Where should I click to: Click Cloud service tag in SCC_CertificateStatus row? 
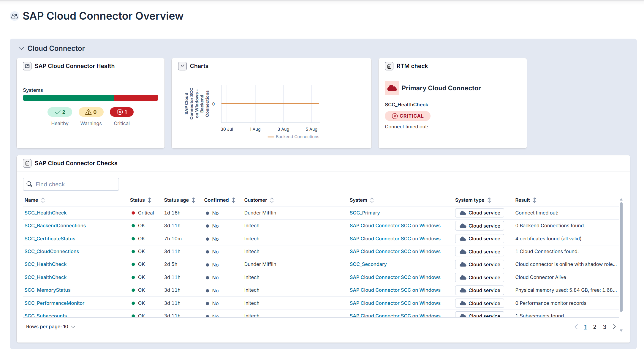click(480, 239)
